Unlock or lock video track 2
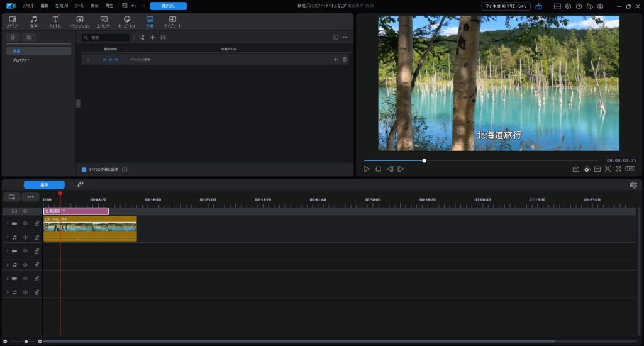 click(x=36, y=251)
